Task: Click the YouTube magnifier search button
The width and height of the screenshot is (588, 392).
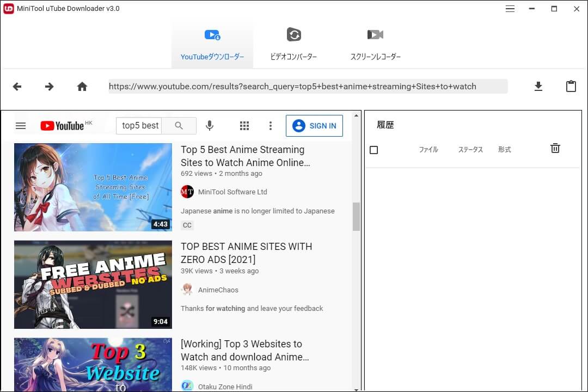Action: (179, 126)
